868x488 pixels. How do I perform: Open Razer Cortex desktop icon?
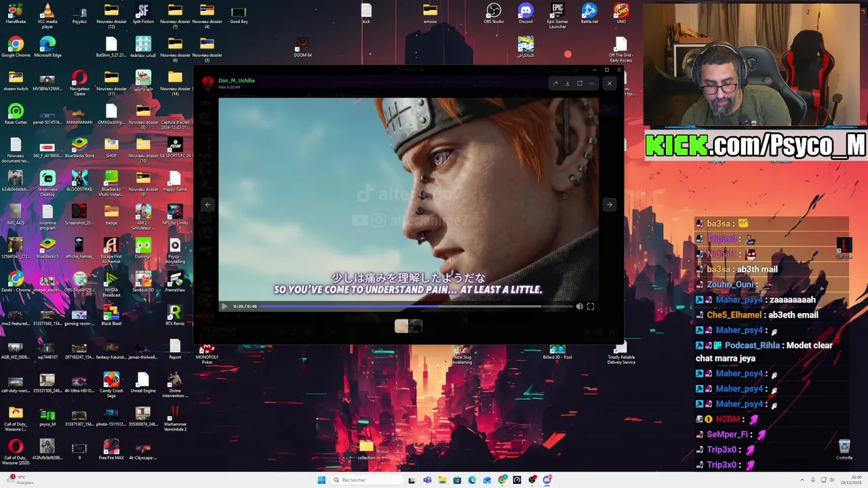tap(16, 114)
